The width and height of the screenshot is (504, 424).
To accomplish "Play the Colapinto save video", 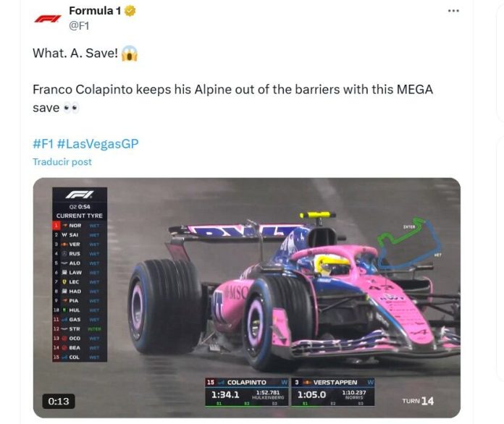I will pyautogui.click(x=246, y=298).
